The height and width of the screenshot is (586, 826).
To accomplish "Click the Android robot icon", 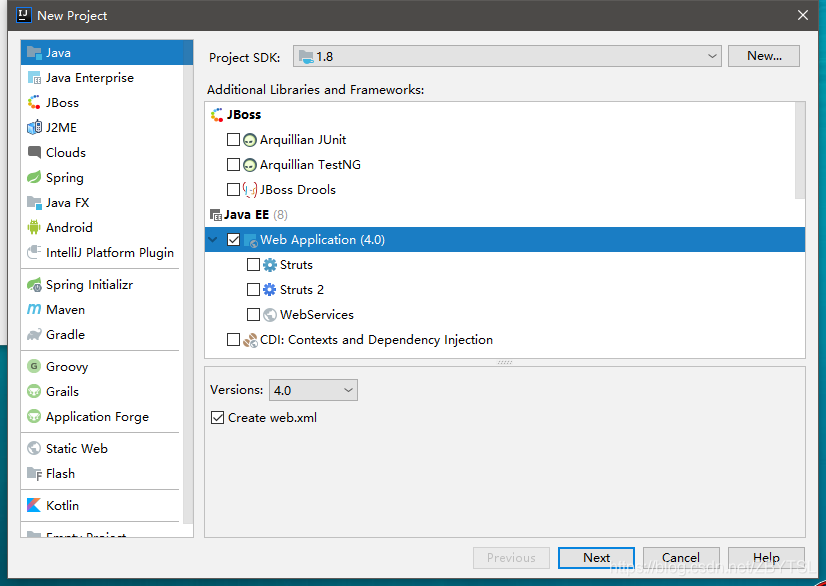I will (x=34, y=227).
